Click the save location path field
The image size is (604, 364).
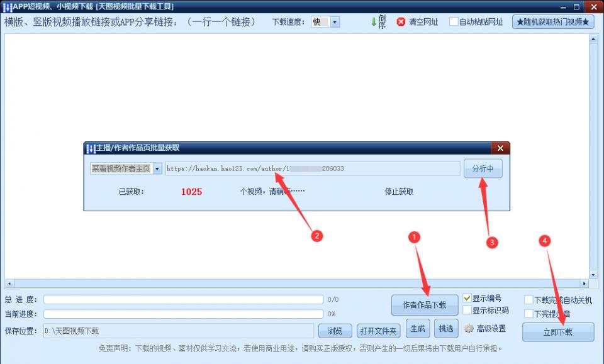(179, 331)
